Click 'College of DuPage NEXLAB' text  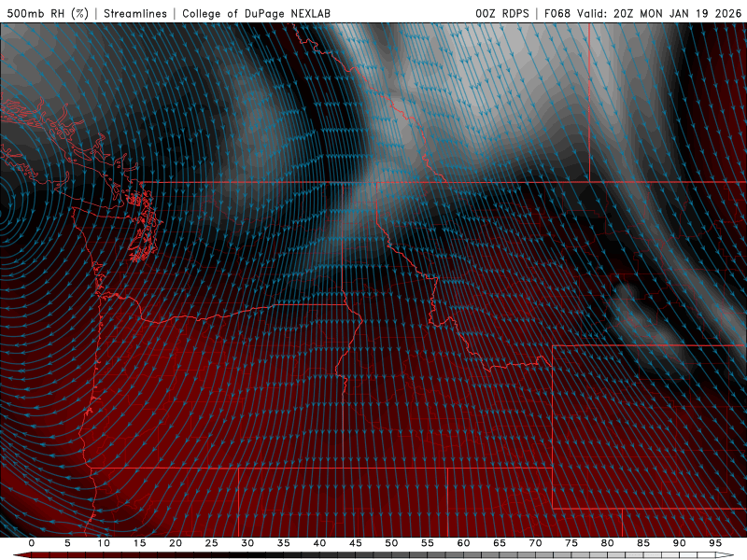tap(256, 13)
